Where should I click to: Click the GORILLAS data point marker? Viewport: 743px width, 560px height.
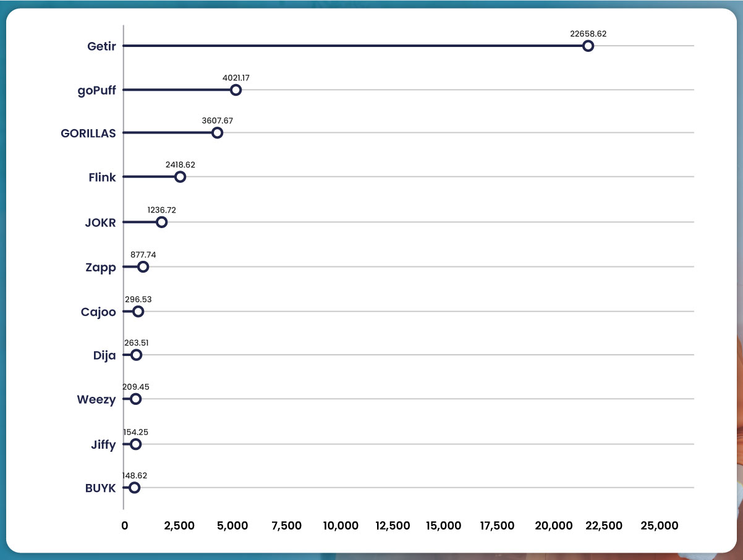[217, 133]
